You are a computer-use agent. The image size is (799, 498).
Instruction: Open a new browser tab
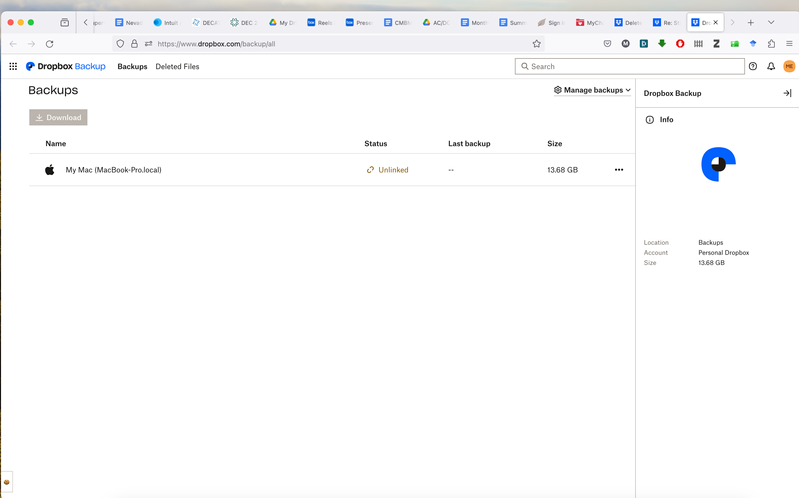[x=751, y=22]
